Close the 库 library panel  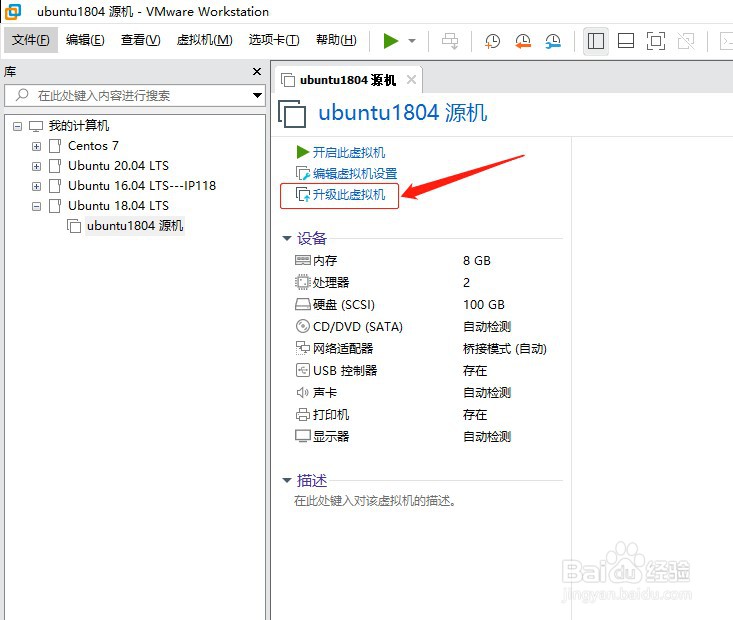pyautogui.click(x=257, y=72)
